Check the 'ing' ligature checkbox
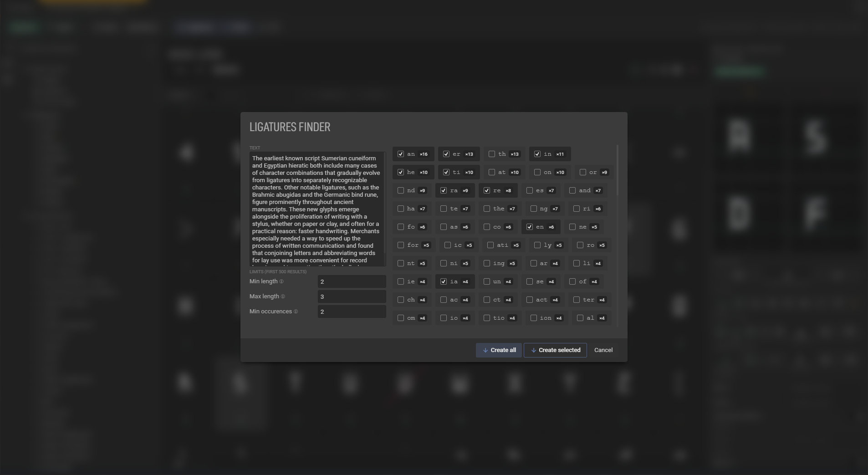 [487, 263]
